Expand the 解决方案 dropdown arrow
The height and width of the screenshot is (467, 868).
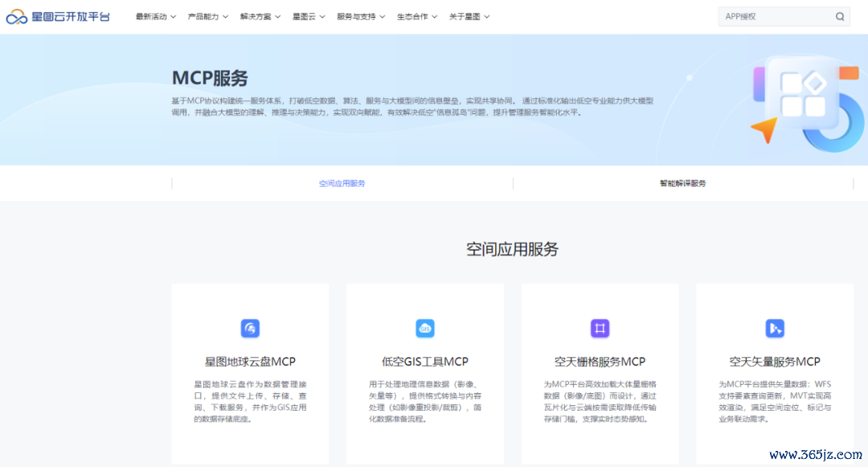point(278,17)
